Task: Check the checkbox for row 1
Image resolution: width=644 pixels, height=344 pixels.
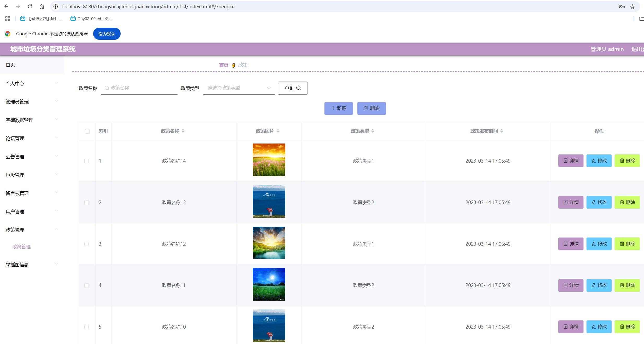Action: [x=87, y=161]
